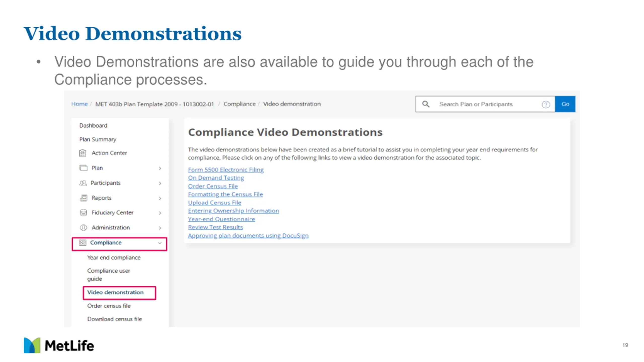Open Plan Summary in the sidebar
Image resolution: width=644 pixels, height=362 pixels.
[x=98, y=139]
